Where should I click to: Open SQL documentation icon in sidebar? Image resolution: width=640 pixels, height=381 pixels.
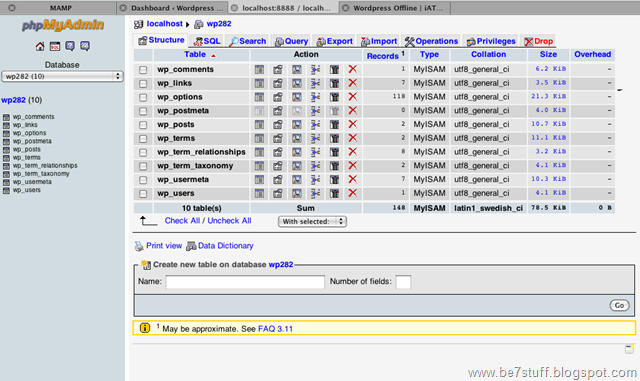85,46
